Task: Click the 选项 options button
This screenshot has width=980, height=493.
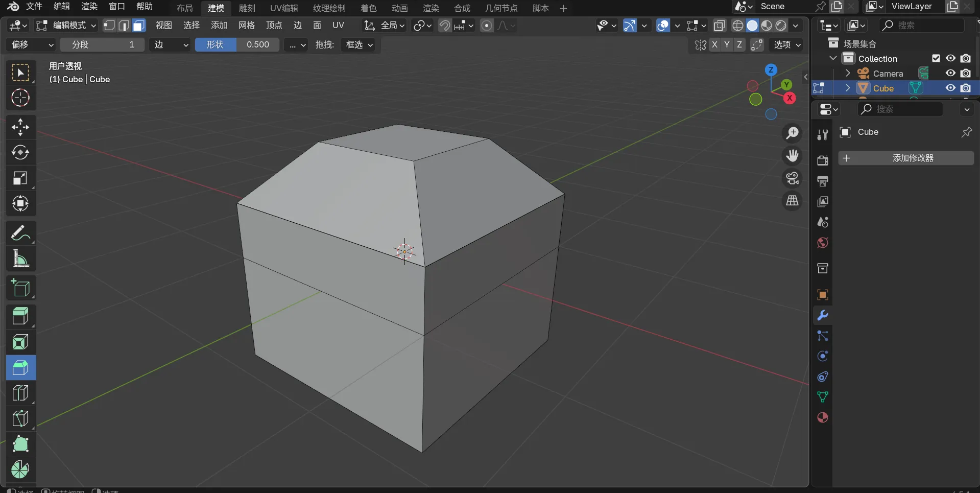Action: click(787, 45)
